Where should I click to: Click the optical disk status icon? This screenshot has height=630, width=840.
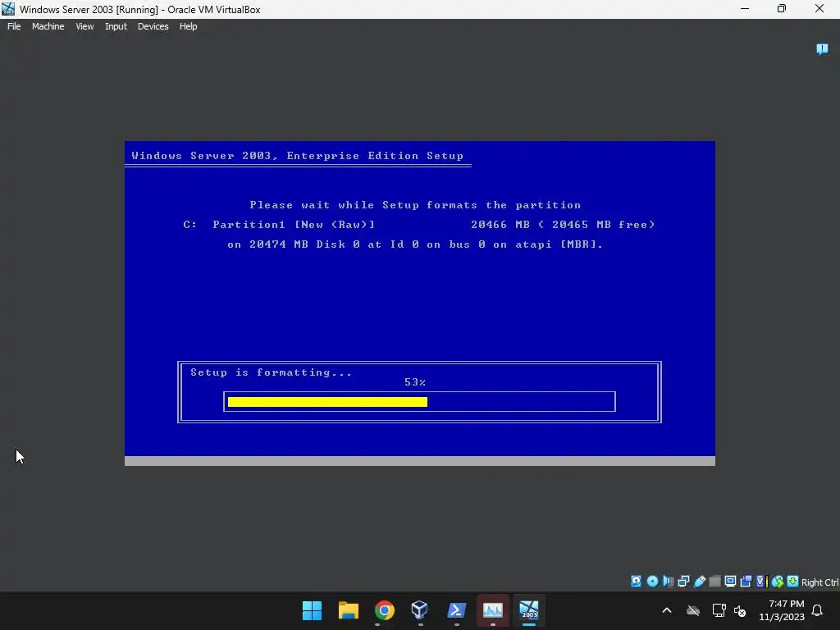click(x=652, y=582)
